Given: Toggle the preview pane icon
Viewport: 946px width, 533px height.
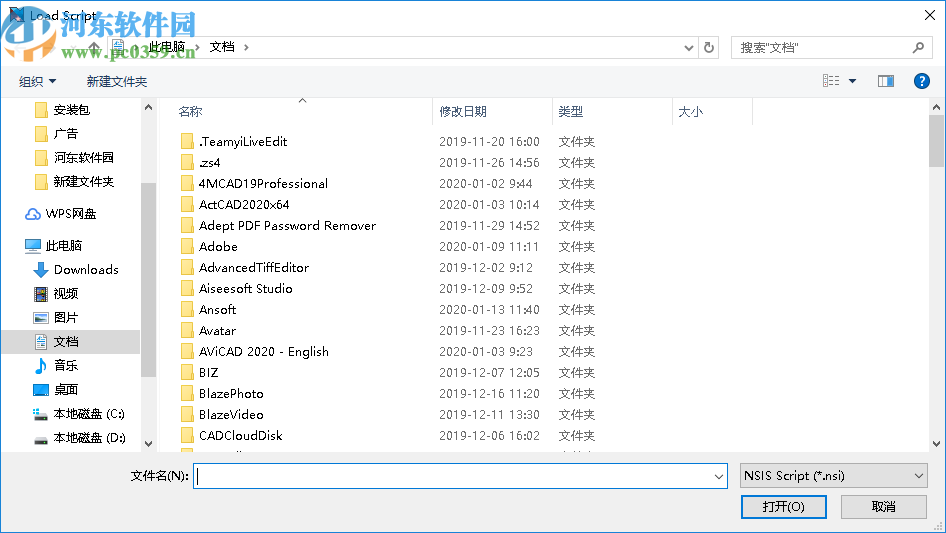Looking at the screenshot, I should (886, 81).
